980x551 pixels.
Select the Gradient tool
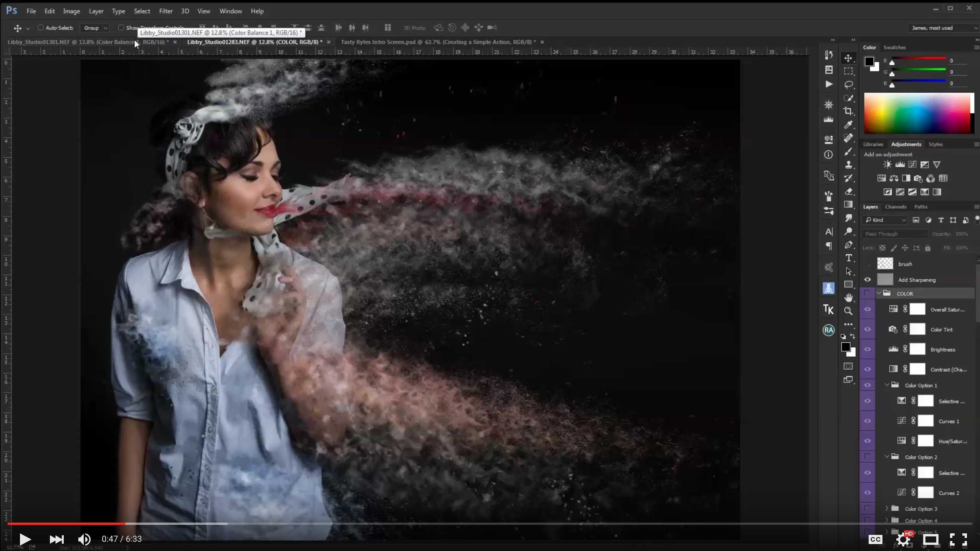(x=848, y=204)
